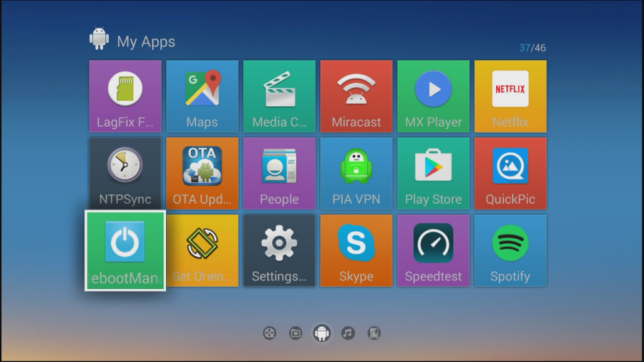Image resolution: width=644 pixels, height=362 pixels.
Task: Switch to the movies reel tab
Action: (x=269, y=333)
